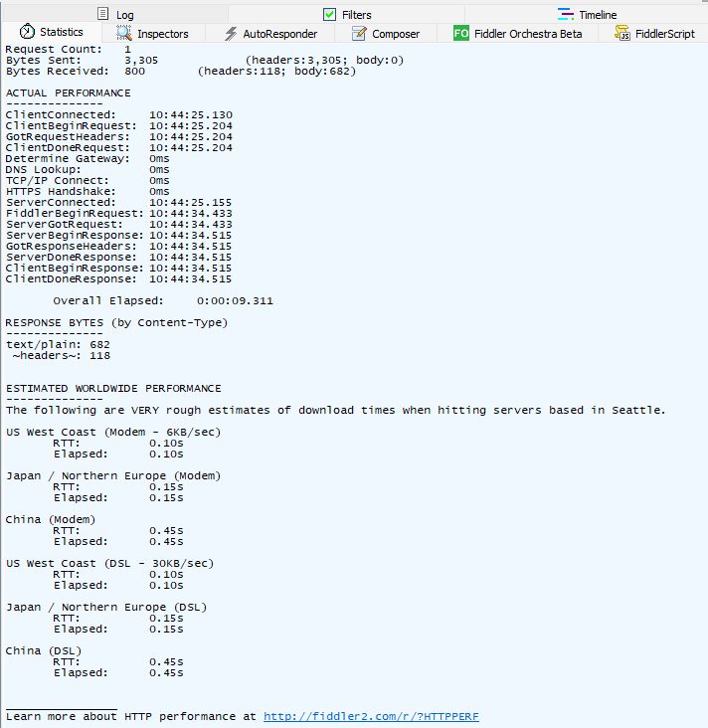
Task: Click the China (Modem) heading
Action: [51, 519]
